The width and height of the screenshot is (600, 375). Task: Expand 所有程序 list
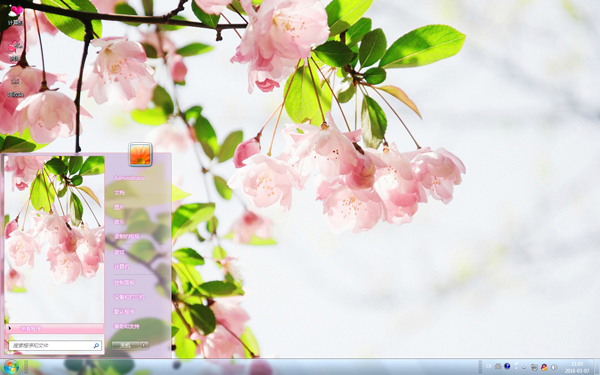tap(54, 329)
